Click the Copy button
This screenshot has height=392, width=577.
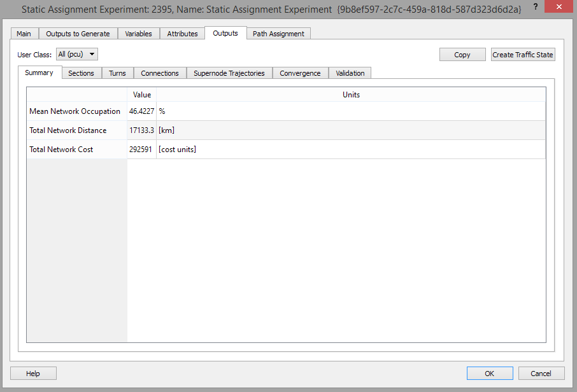pos(462,54)
